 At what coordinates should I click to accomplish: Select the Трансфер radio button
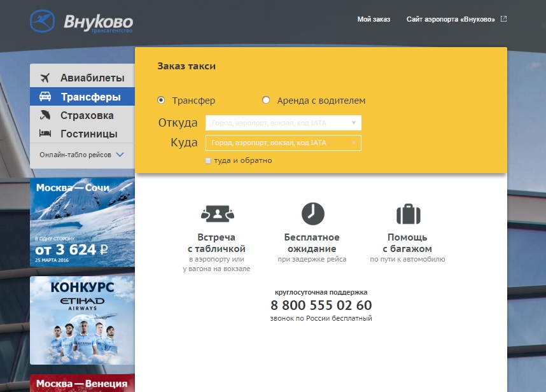click(x=161, y=101)
